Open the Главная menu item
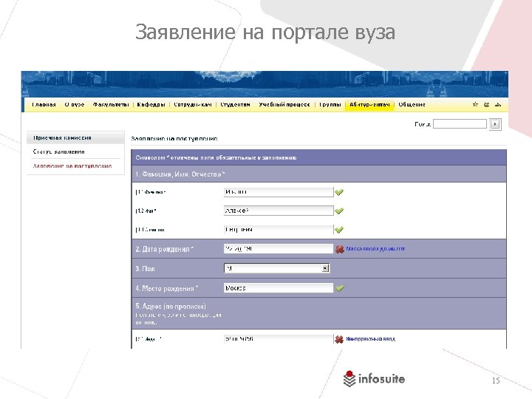Image resolution: width=532 pixels, height=399 pixels. 44,104
